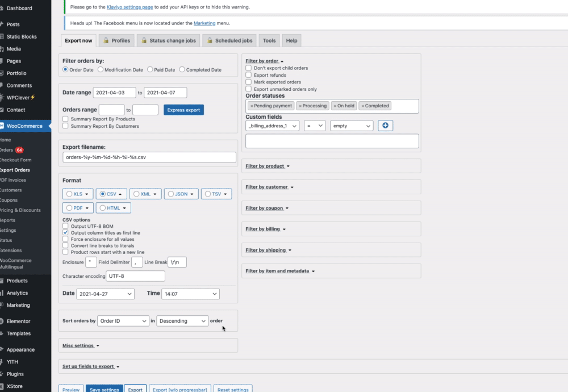The height and width of the screenshot is (392, 568).
Task: Click the Comments icon in sidebar
Action: coord(2,85)
